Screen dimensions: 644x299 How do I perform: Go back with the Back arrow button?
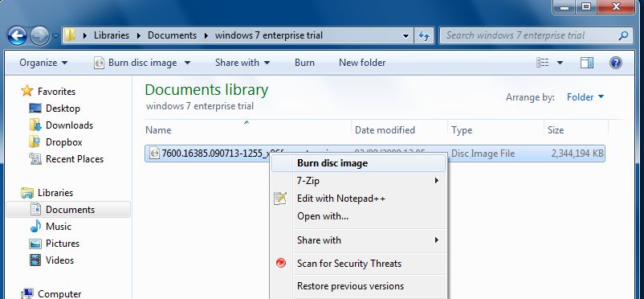[17, 36]
